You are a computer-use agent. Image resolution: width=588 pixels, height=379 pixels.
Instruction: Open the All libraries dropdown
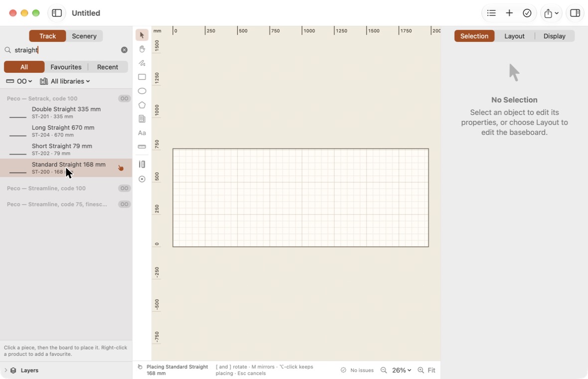(x=65, y=81)
